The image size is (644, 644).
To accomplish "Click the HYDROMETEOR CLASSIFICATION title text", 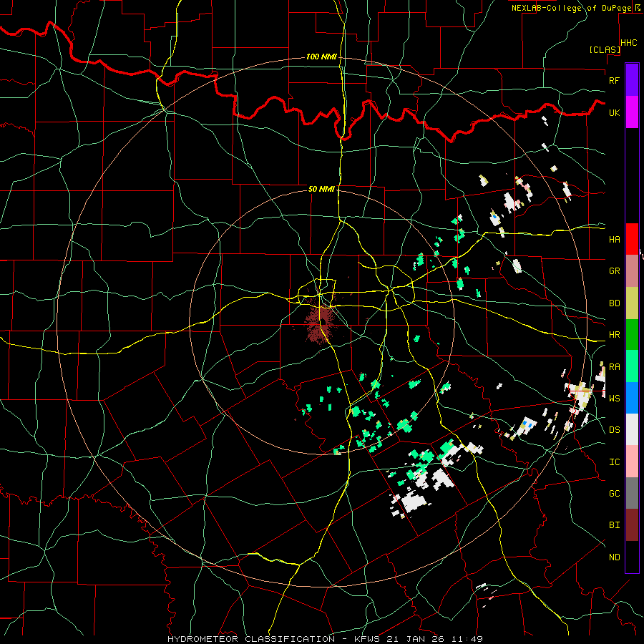I will coord(251,639).
